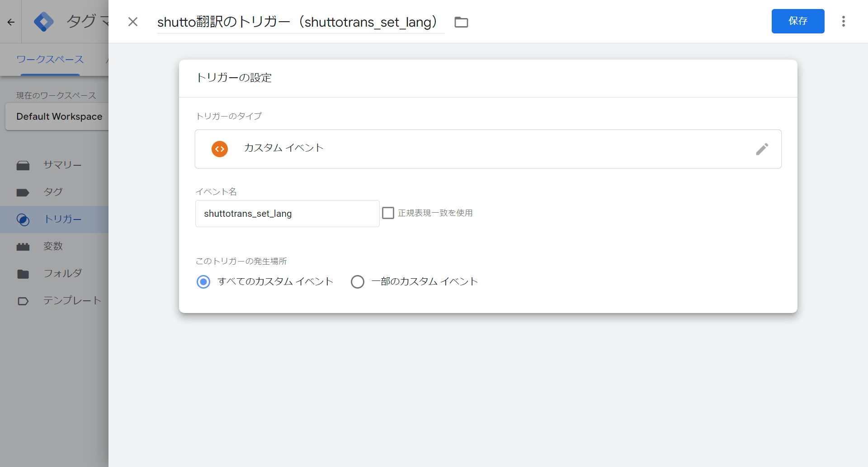This screenshot has width=868, height=467.
Task: Edit the trigger type with the pencil icon
Action: click(762, 149)
